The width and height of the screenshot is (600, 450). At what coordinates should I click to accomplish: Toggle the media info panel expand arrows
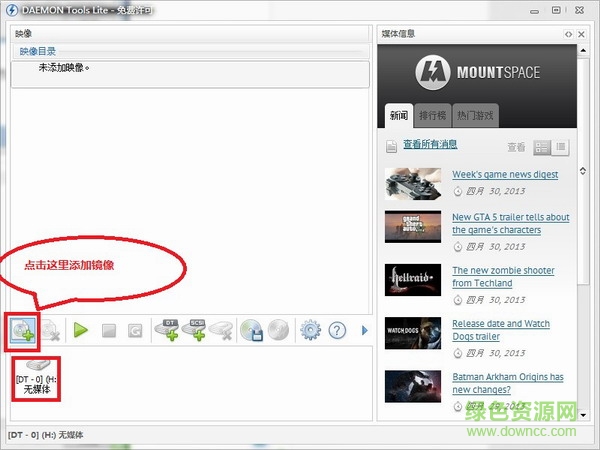(x=568, y=34)
